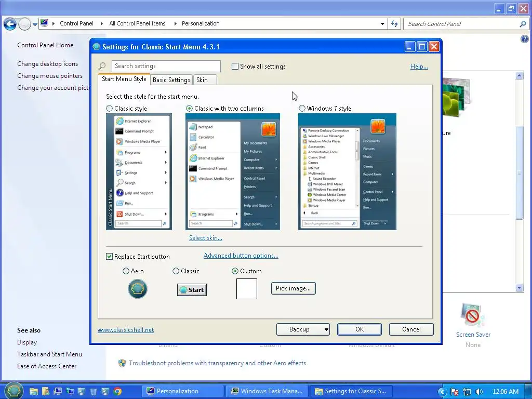Open the Taskbar and Start Menu link
The height and width of the screenshot is (399, 532).
[49, 354]
